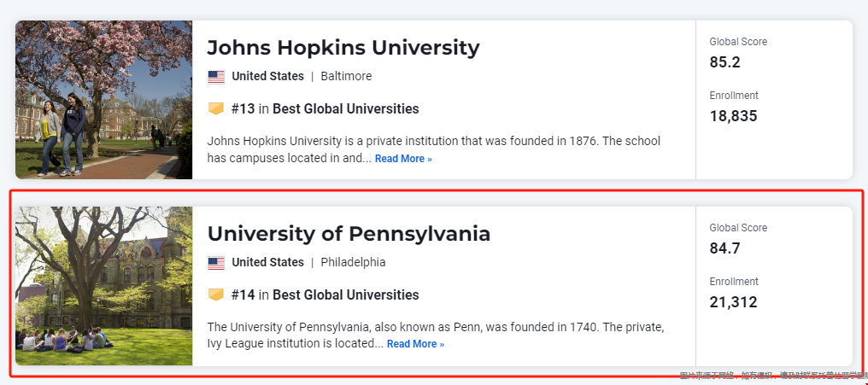The height and width of the screenshot is (385, 868).
Task: Click Global Score 84.7 value
Action: point(724,248)
